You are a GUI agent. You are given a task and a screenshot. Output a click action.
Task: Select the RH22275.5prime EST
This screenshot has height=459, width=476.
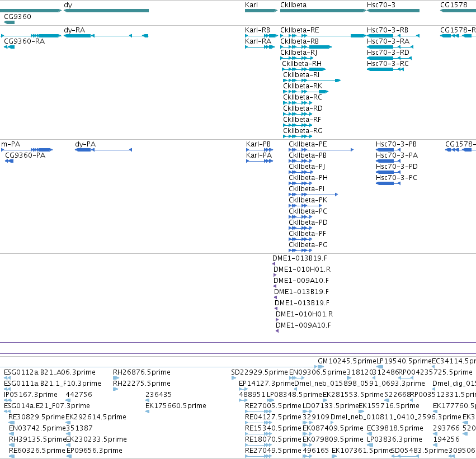tap(142, 384)
